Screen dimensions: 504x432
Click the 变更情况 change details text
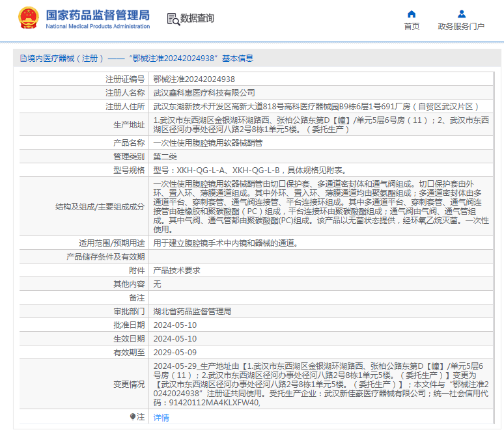(x=320, y=384)
